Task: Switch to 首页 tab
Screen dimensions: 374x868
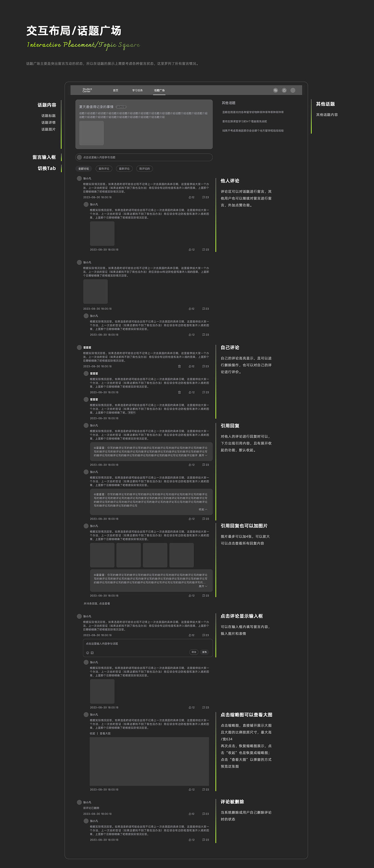Action: coord(115,90)
